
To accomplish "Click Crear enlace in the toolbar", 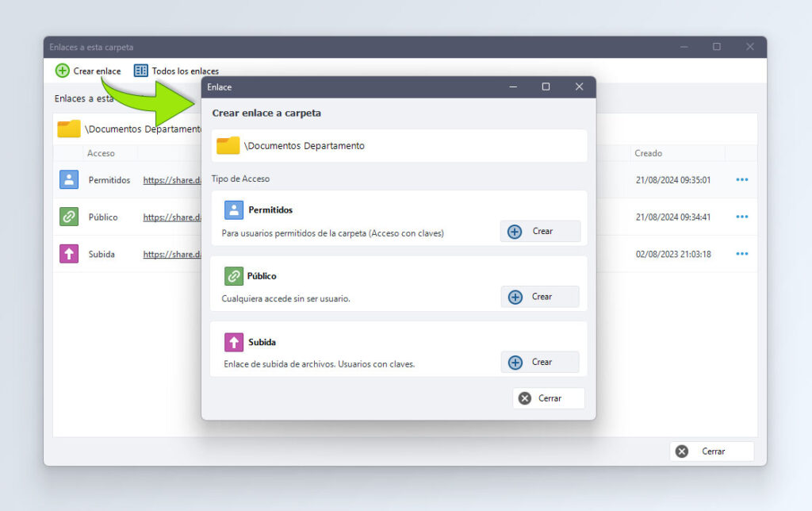I will (88, 71).
